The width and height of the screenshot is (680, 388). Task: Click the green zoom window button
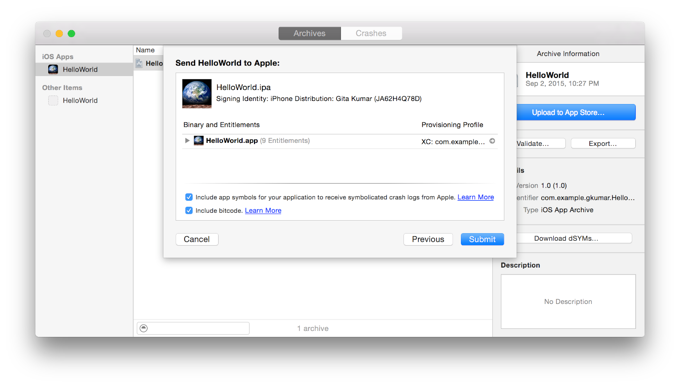(72, 33)
